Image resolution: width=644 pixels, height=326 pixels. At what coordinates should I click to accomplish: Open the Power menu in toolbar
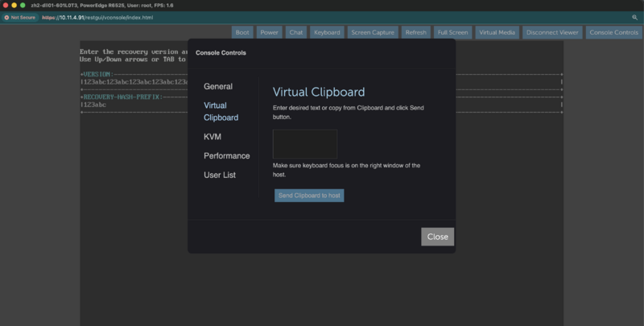click(270, 33)
